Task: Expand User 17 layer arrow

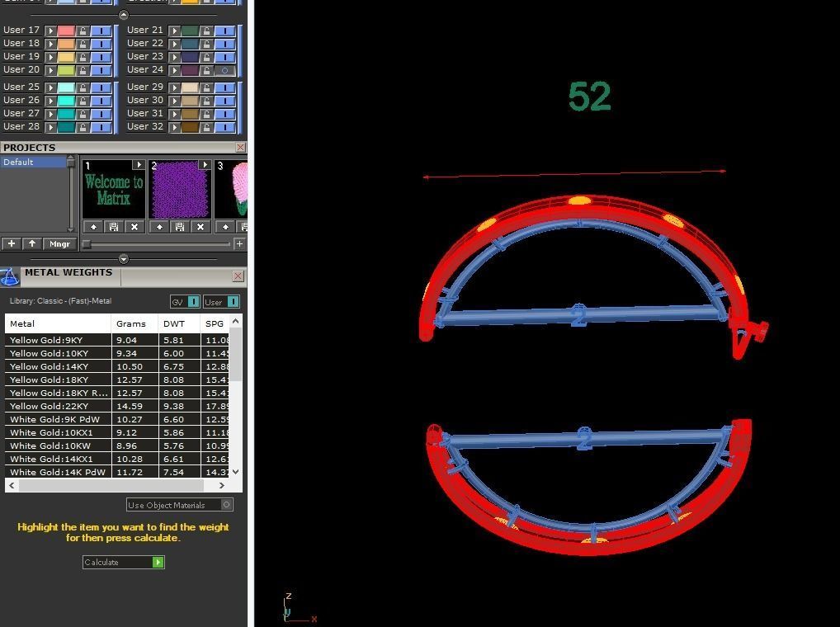Action: (x=51, y=31)
